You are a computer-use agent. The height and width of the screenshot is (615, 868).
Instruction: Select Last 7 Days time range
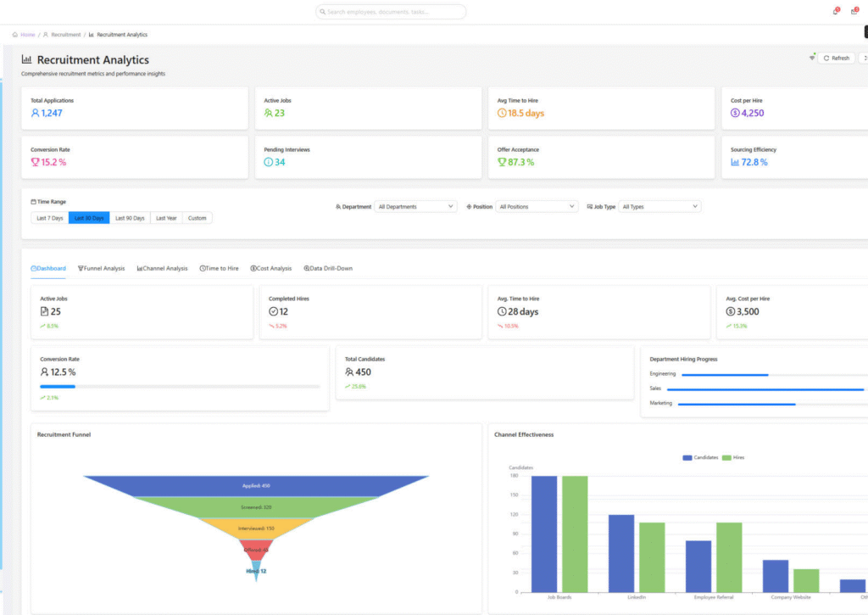click(x=49, y=218)
